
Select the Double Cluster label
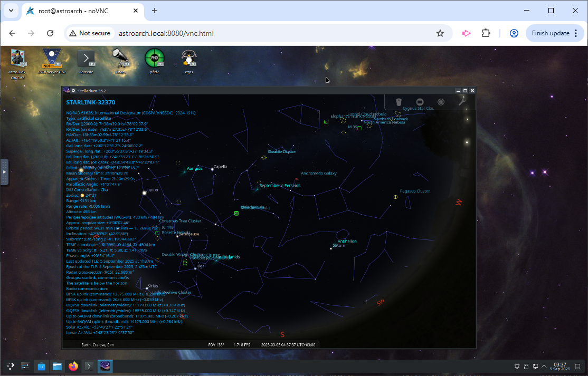pos(282,152)
